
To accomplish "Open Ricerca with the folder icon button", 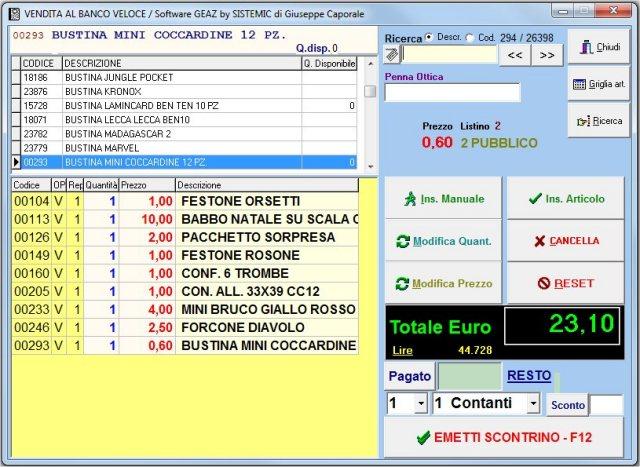I will pyautogui.click(x=599, y=121).
